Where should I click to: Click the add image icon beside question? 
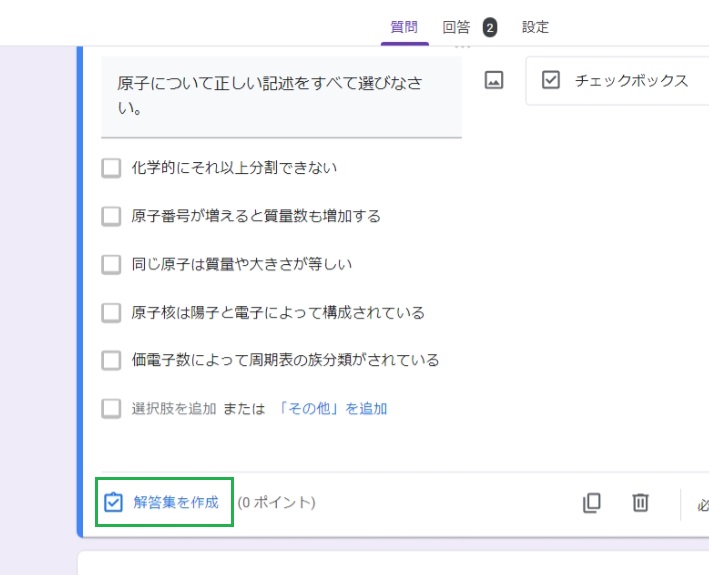494,80
